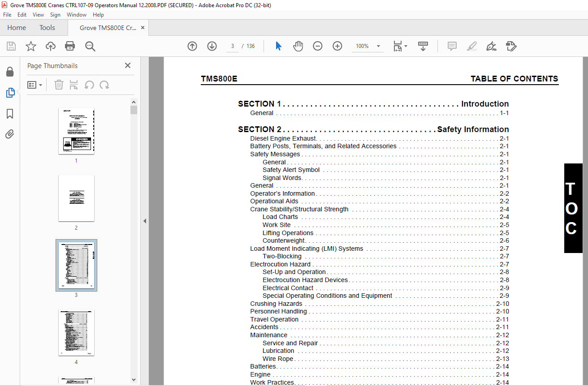
Task: Open the Sign menu
Action: (x=55, y=15)
